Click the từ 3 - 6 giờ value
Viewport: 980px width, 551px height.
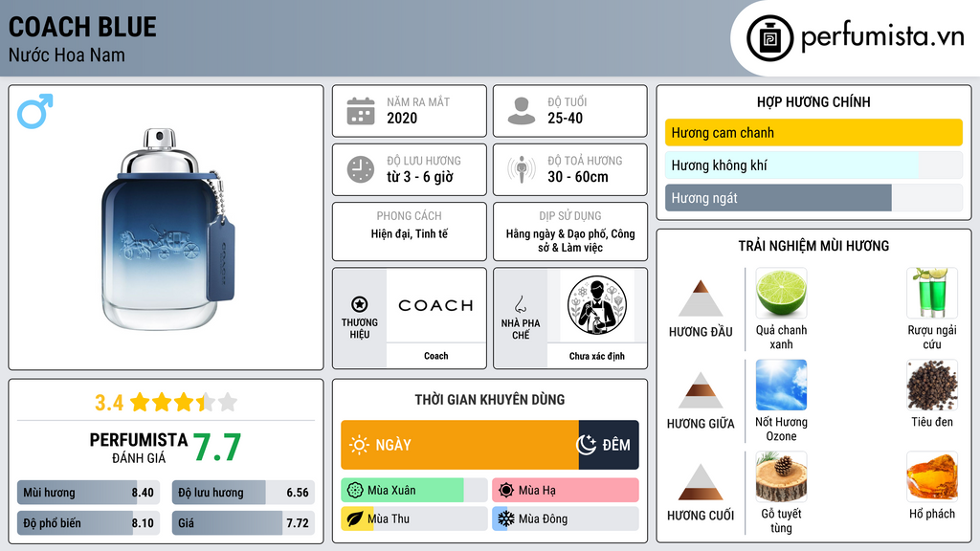(420, 177)
